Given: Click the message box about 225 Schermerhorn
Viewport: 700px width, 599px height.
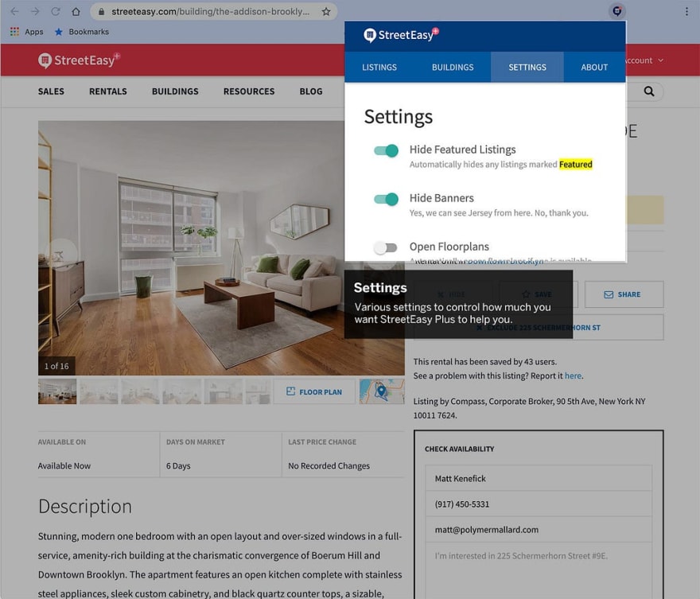Looking at the screenshot, I should 539,571.
